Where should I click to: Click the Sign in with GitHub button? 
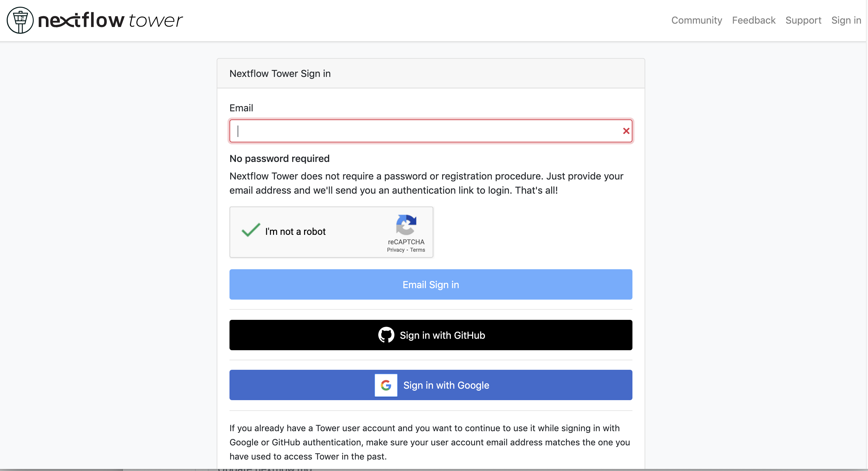click(431, 335)
